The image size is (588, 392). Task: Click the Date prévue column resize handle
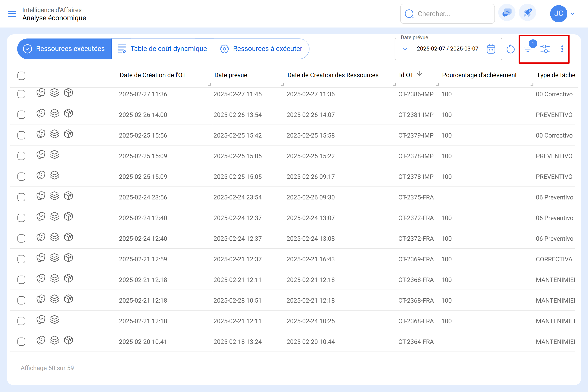(x=282, y=84)
